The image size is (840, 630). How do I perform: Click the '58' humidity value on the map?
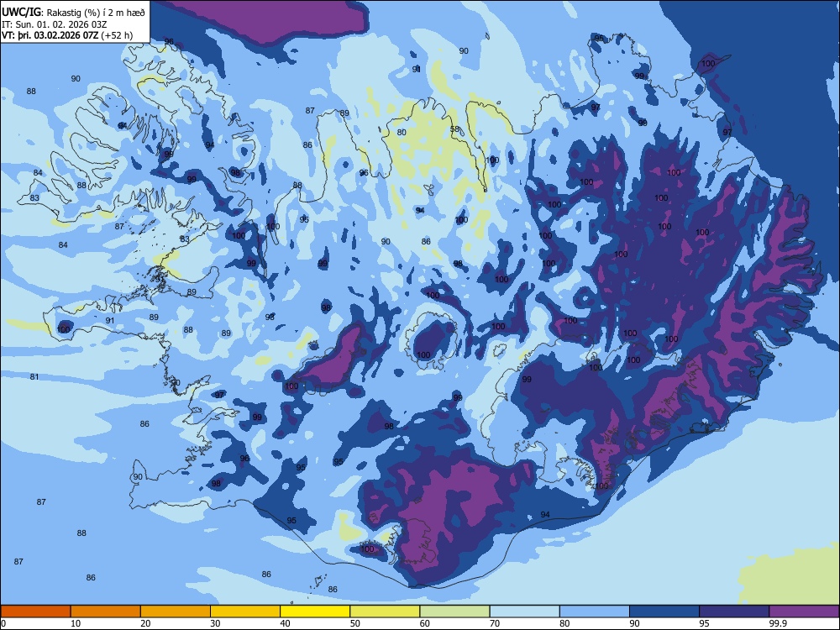point(454,129)
